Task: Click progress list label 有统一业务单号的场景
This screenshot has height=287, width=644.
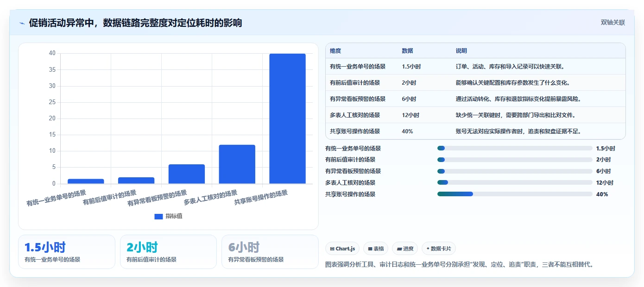Action: click(x=353, y=149)
